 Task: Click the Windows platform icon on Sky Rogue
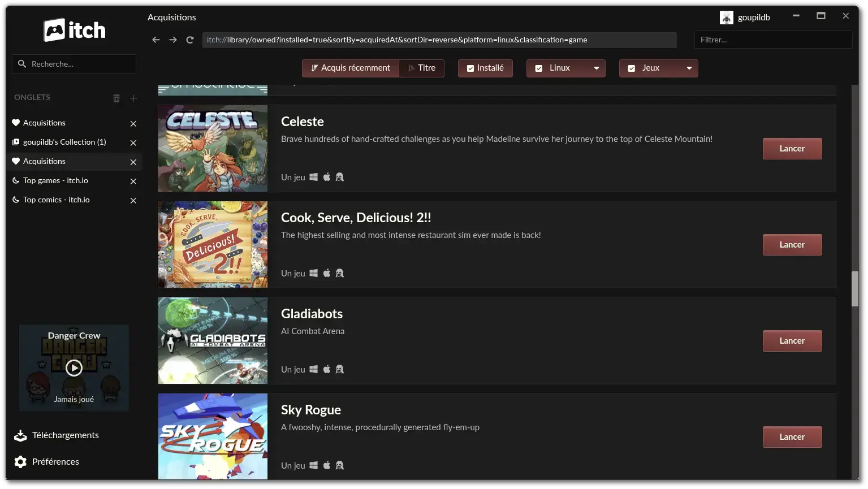point(313,465)
